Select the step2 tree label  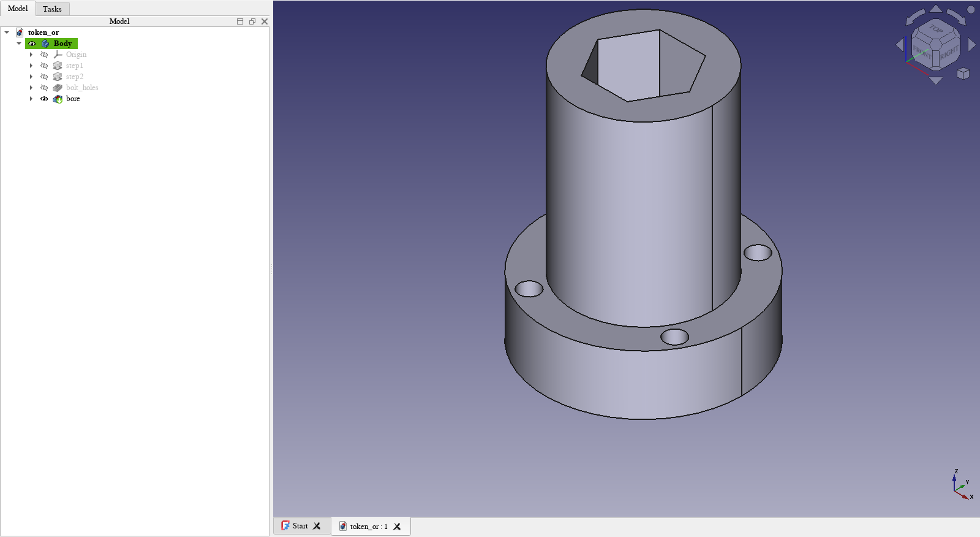(x=75, y=77)
